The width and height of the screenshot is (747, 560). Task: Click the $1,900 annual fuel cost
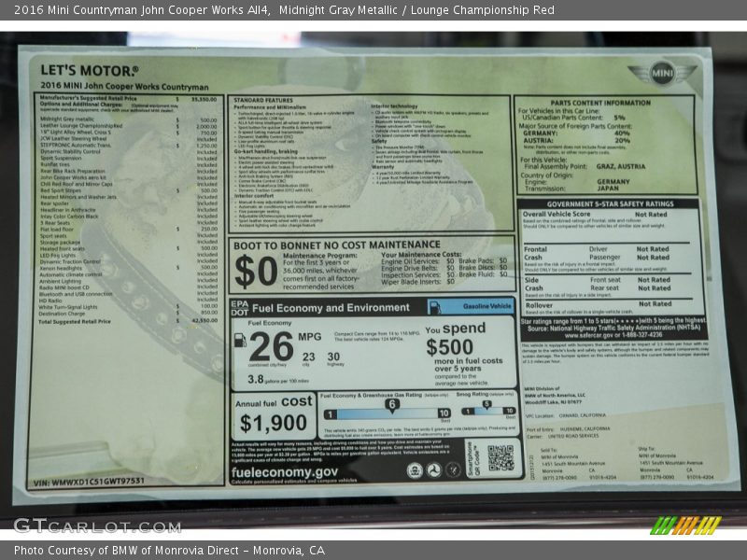coord(273,423)
